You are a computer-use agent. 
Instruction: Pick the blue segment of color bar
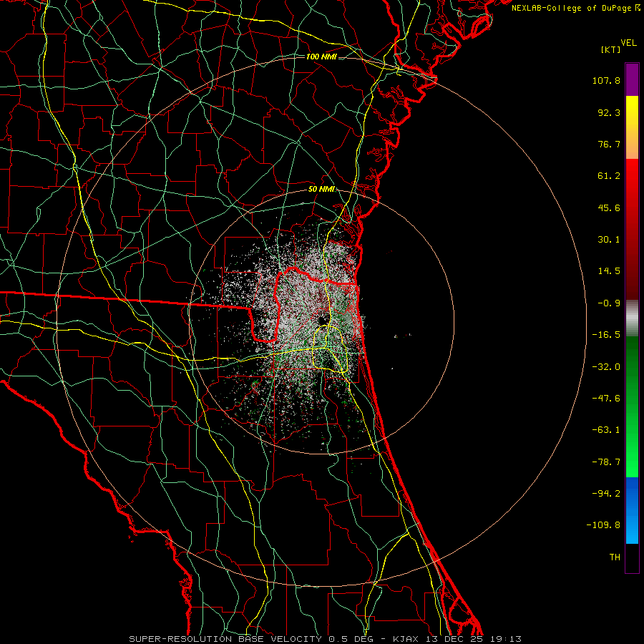click(x=632, y=510)
